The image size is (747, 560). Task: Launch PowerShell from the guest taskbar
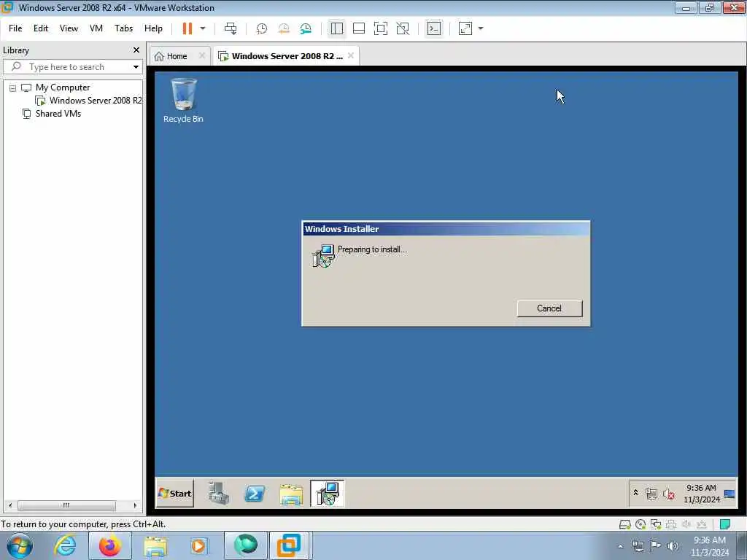coord(255,494)
